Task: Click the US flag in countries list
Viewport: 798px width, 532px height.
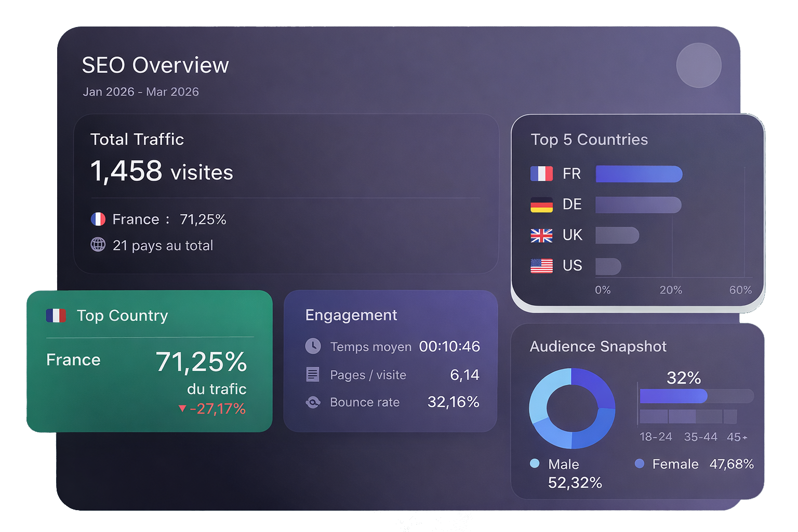Action: [541, 266]
